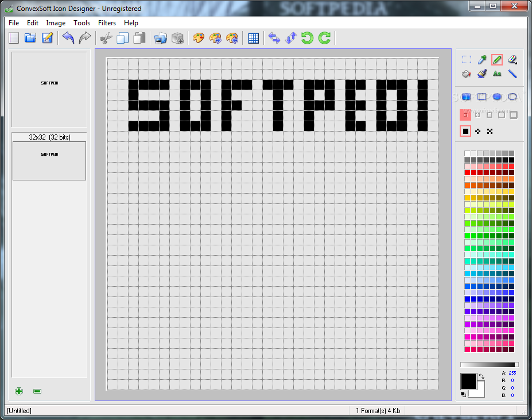Undo the last drawing action

[68, 38]
